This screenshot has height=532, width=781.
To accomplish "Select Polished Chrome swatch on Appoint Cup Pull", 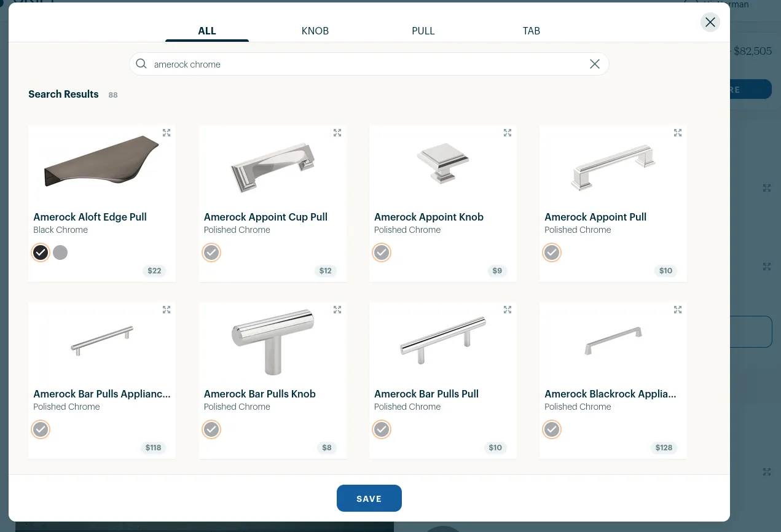I will click(211, 252).
